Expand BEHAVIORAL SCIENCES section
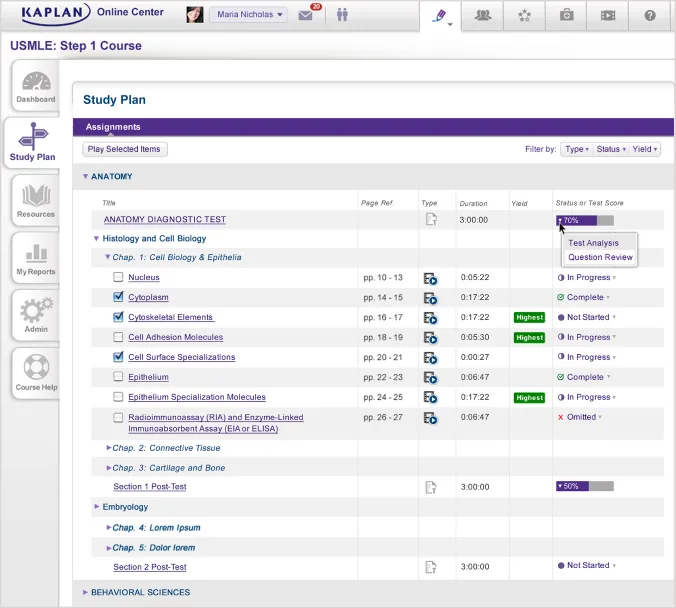This screenshot has width=676, height=608. point(85,592)
